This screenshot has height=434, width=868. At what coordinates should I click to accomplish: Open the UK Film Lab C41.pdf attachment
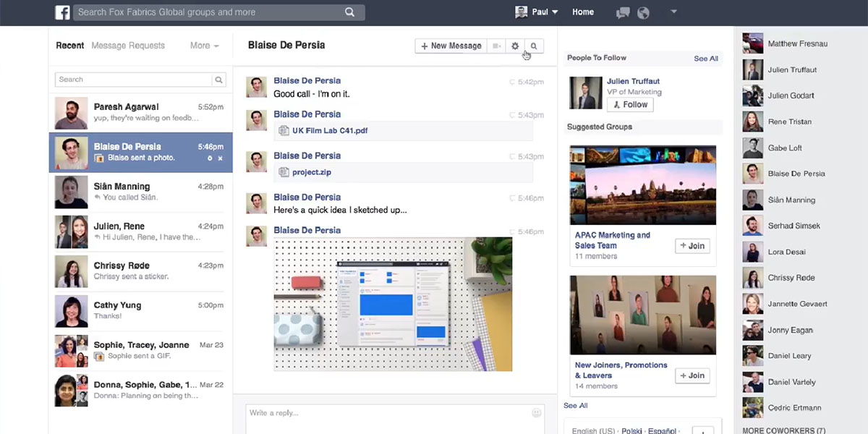(x=329, y=131)
